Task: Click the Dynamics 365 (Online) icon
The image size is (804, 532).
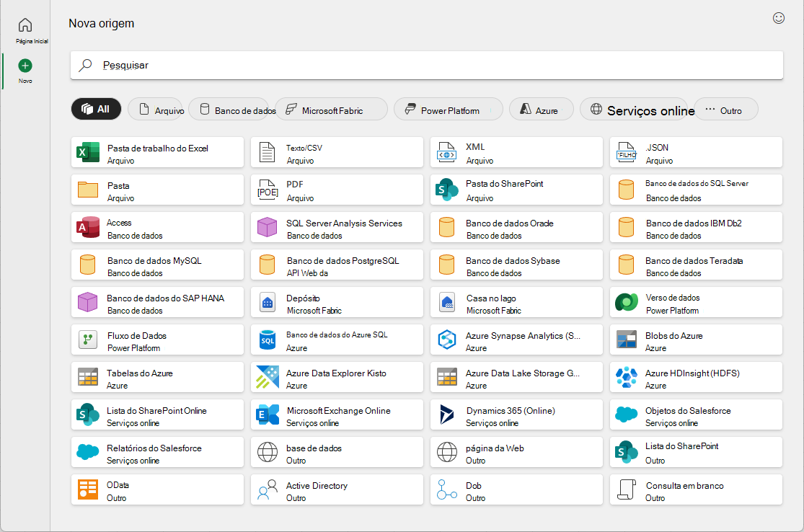Action: pos(446,414)
